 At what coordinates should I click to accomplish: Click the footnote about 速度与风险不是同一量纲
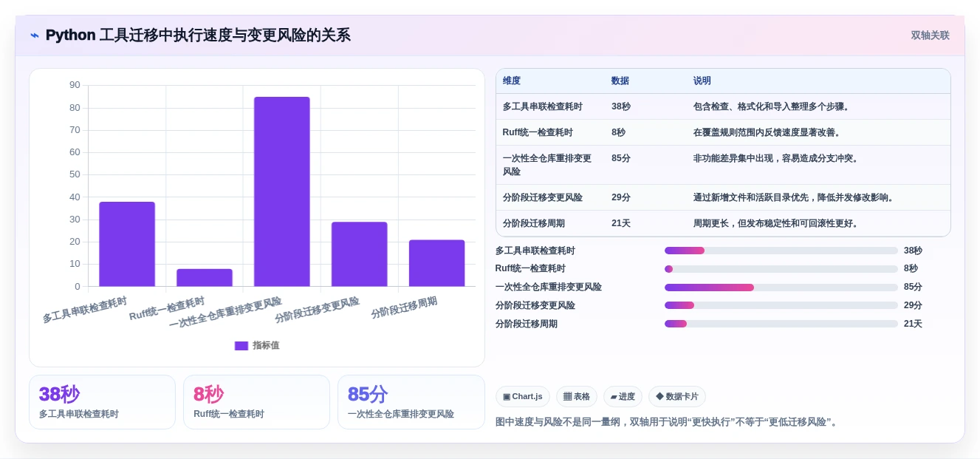667,422
